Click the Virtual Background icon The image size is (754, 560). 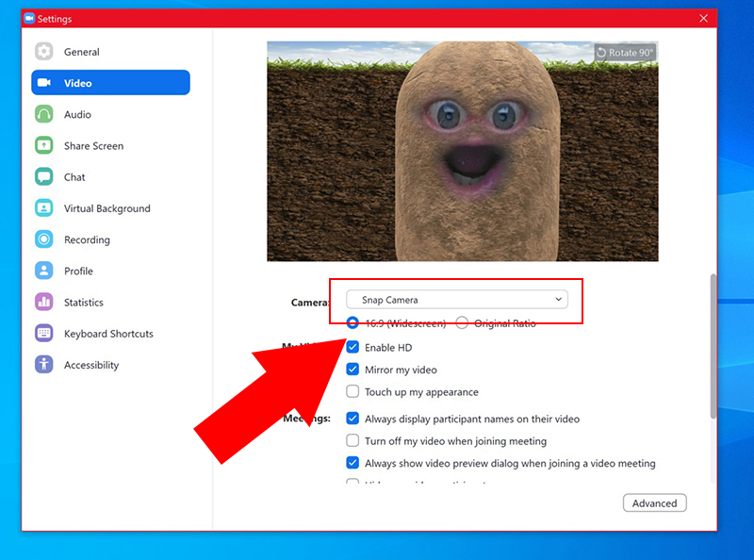coord(43,207)
